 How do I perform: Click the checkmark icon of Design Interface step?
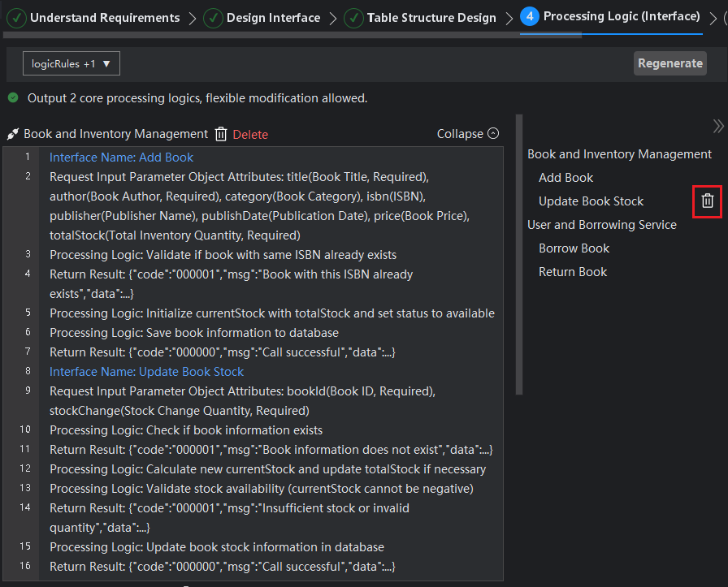pos(213,17)
